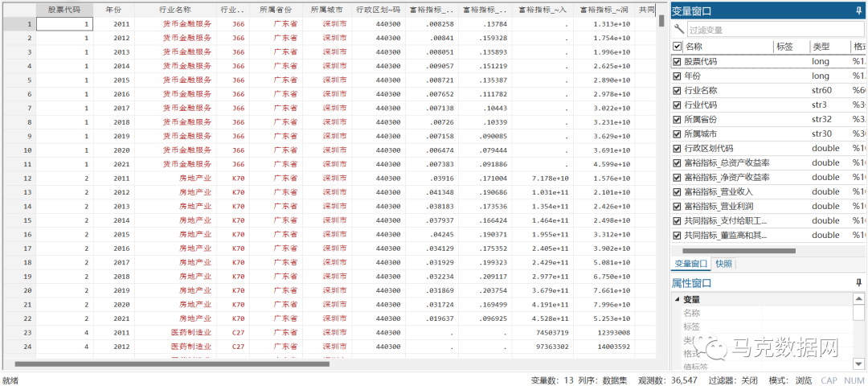This screenshot has width=868, height=386.
Task: Select the 股票代码 data column header
Action: click(x=65, y=10)
